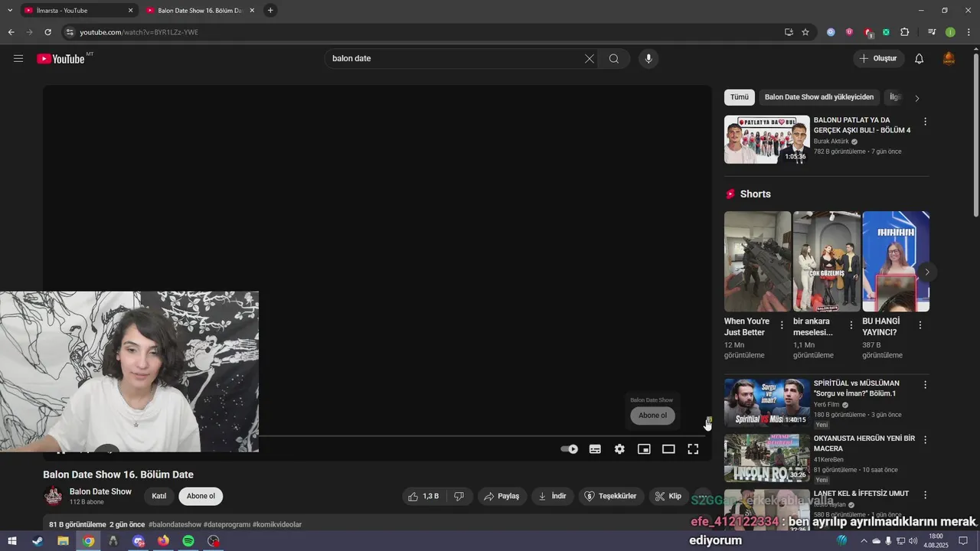
Task: Open options for SPİRİTÜAL vs MÜSLÜMAN video
Action: click(x=925, y=385)
